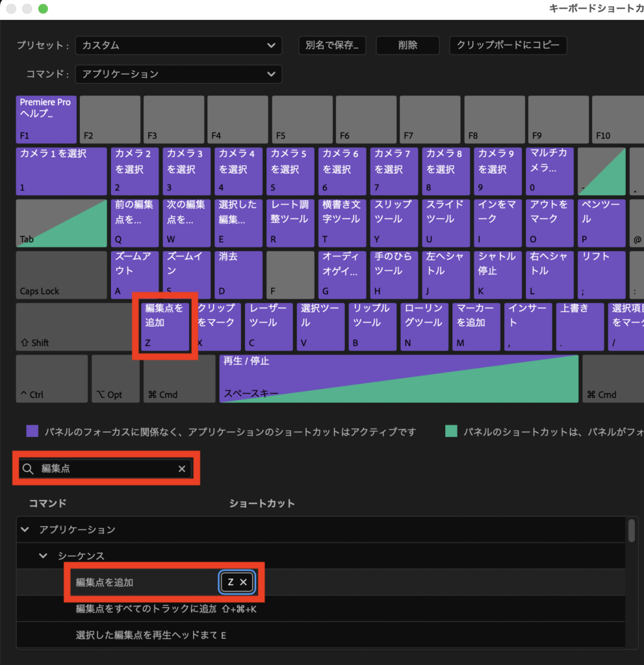This screenshot has width=644, height=665.
Task: Click the C key レーザーツール
Action: click(x=269, y=327)
